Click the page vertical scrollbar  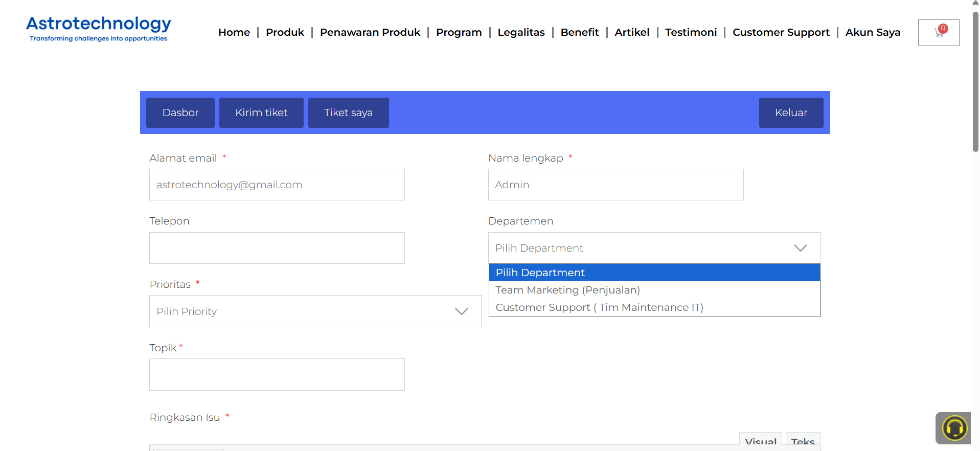(x=975, y=82)
